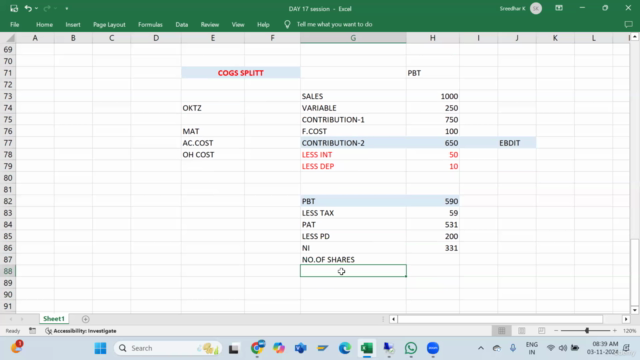Click the COGS SPLITT header cell
The width and height of the screenshot is (640, 360).
[240, 73]
